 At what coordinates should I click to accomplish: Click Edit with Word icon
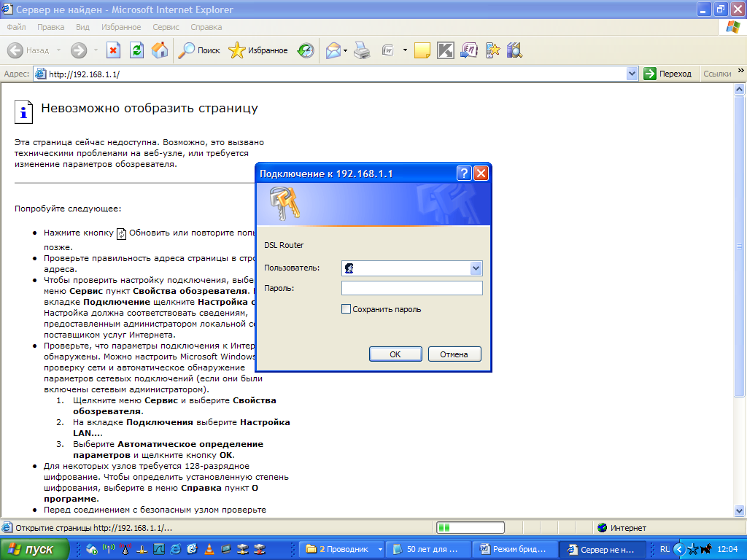pyautogui.click(x=388, y=50)
